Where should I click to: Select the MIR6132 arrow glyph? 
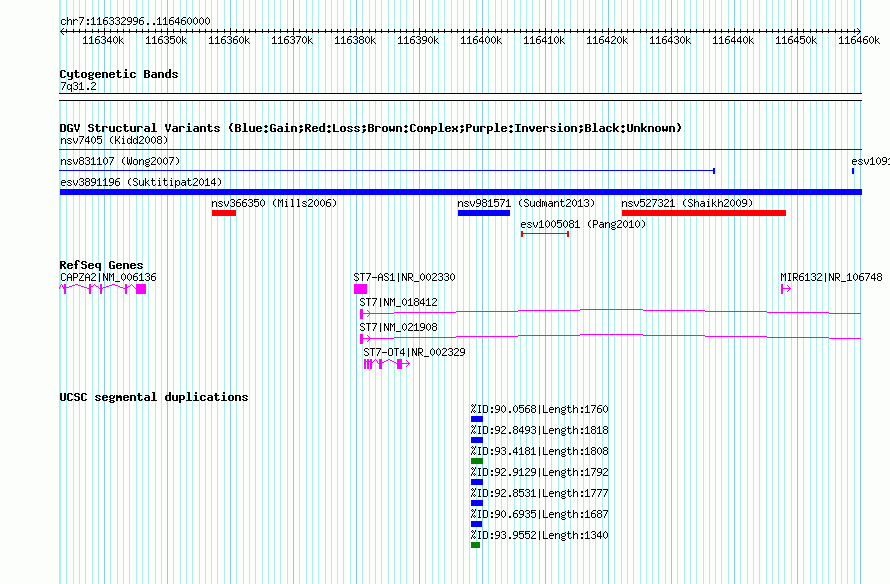pos(786,289)
